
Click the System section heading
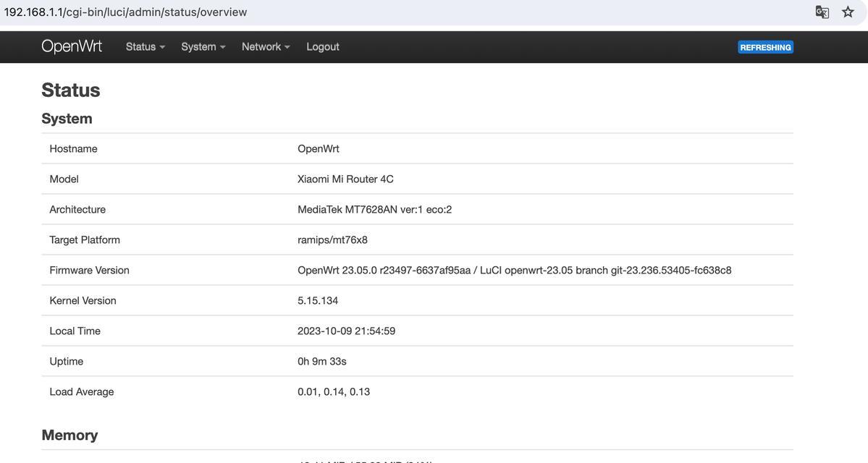tap(67, 119)
